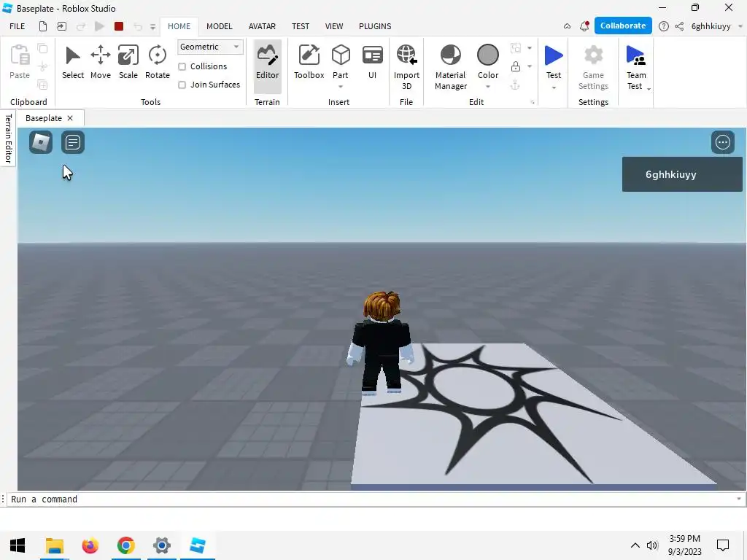Switch to the PLUGINS tab

click(375, 26)
